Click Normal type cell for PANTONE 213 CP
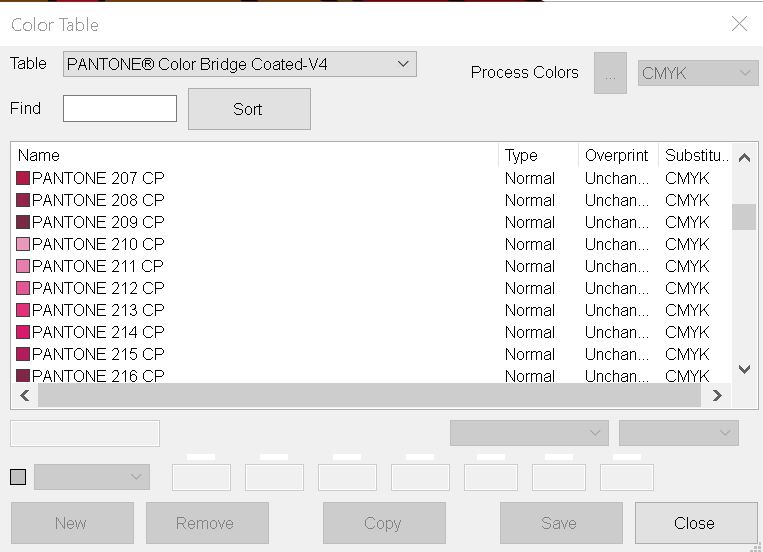This screenshot has height=552, width=763. (530, 310)
